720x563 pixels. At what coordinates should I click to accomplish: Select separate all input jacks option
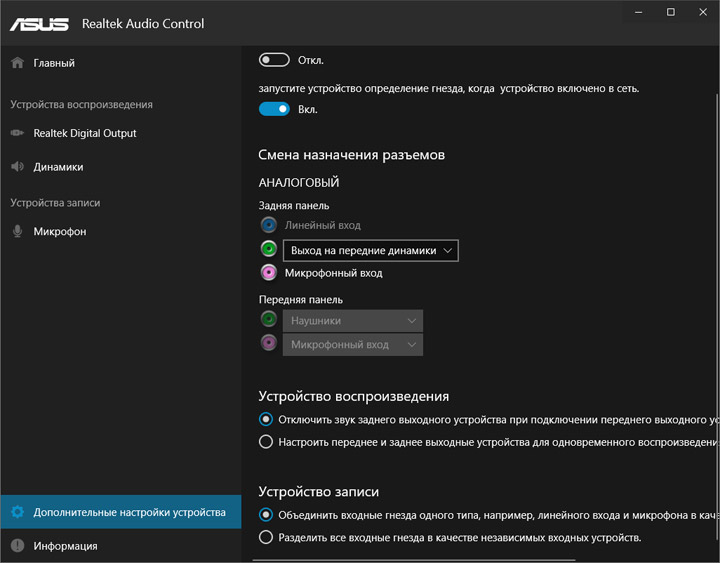pyautogui.click(x=266, y=538)
